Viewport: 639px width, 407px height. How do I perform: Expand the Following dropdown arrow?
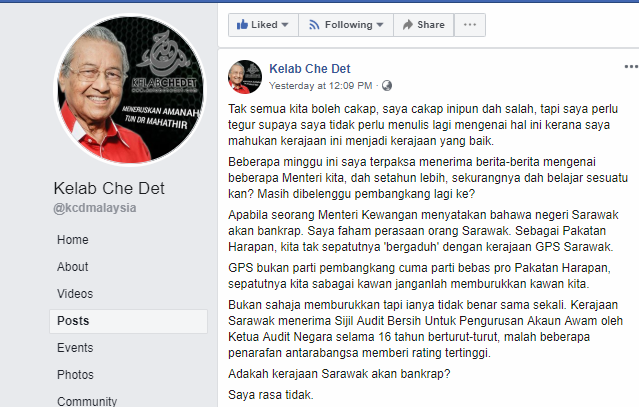tap(380, 25)
